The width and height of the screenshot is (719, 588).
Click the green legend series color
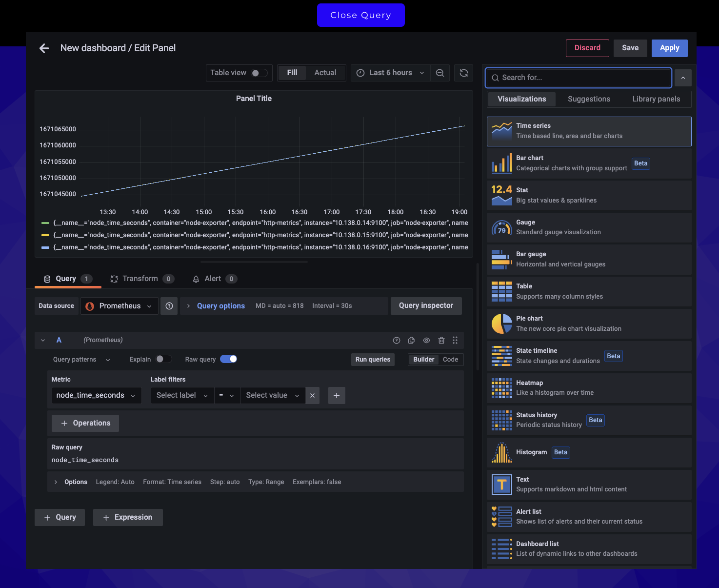(x=45, y=223)
